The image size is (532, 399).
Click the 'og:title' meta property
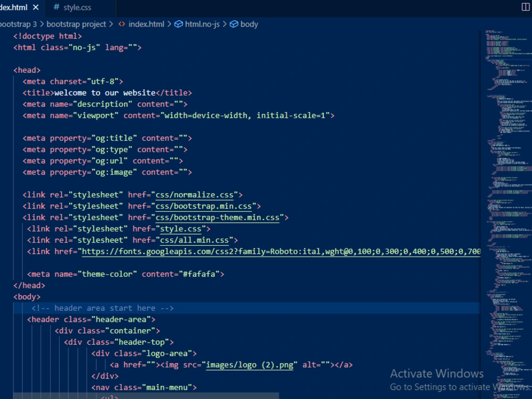tap(114, 138)
